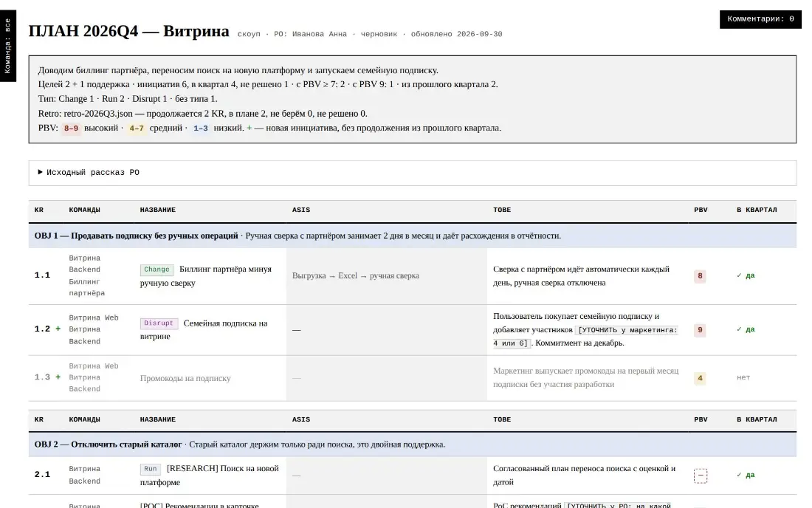Click PO: Иванова Анна in the header
The height and width of the screenshot is (508, 812).
[x=310, y=34]
